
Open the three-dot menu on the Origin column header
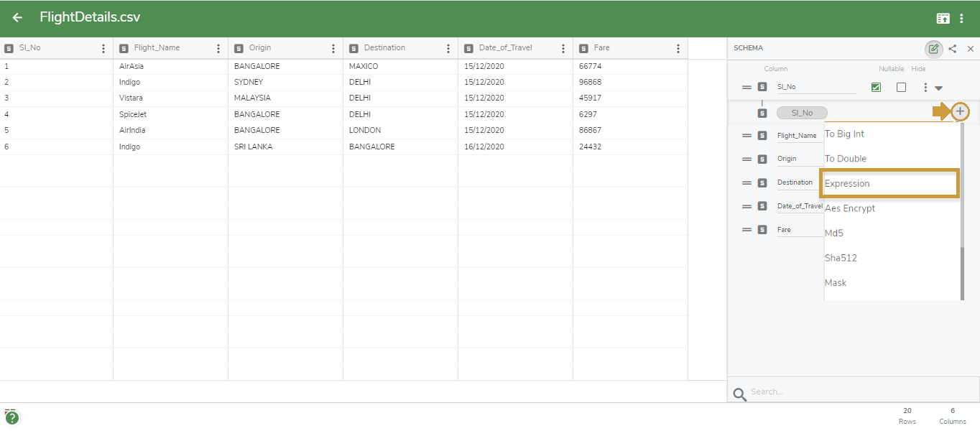(x=332, y=49)
